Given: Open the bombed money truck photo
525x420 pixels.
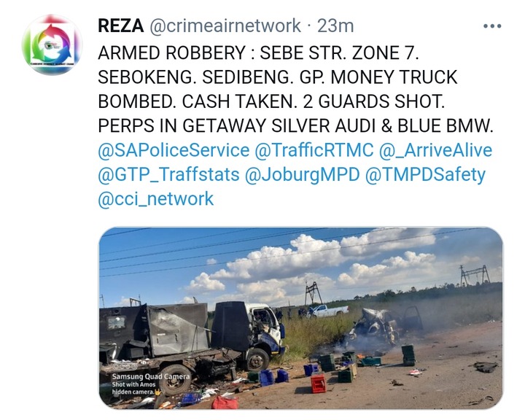Looking at the screenshot, I should (x=300, y=318).
